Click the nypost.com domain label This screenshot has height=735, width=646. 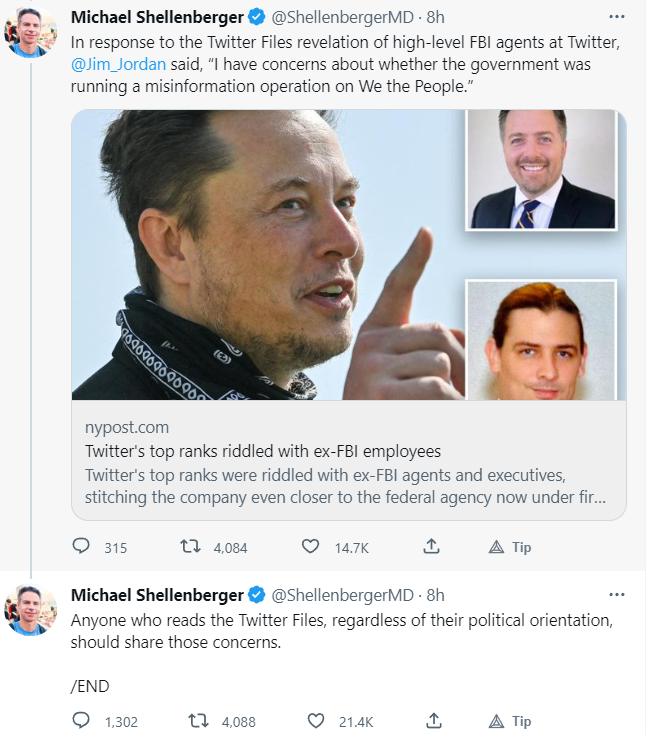[127, 427]
